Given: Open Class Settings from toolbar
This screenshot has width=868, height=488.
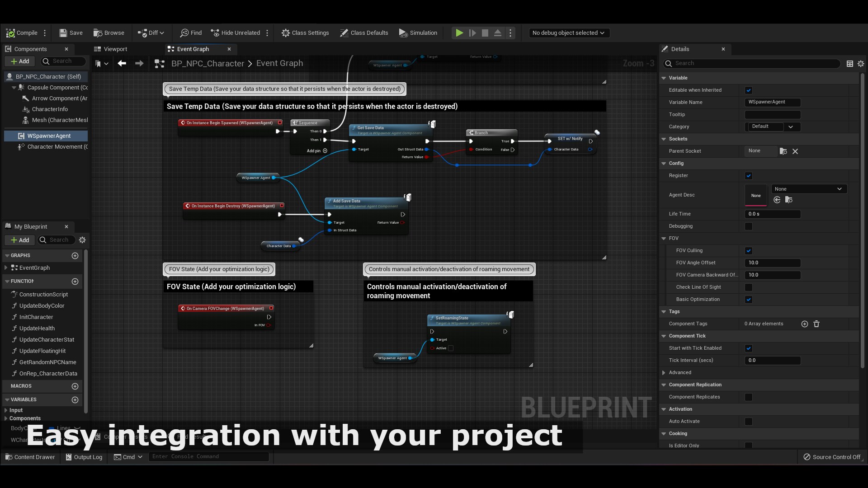Looking at the screenshot, I should click(305, 33).
